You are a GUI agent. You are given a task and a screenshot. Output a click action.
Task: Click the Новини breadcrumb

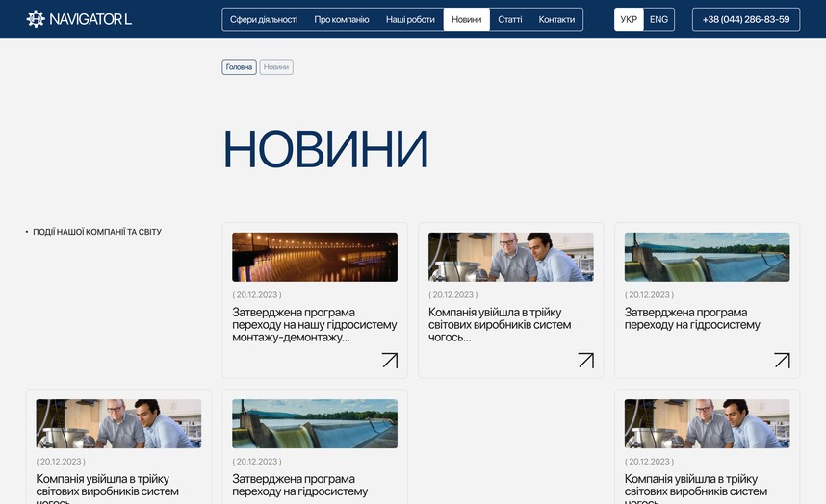276,66
